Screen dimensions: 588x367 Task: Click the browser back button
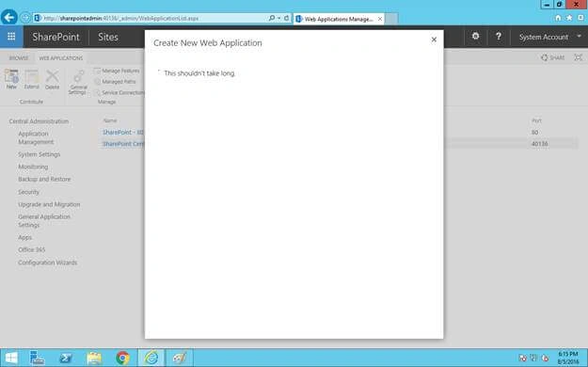9,17
